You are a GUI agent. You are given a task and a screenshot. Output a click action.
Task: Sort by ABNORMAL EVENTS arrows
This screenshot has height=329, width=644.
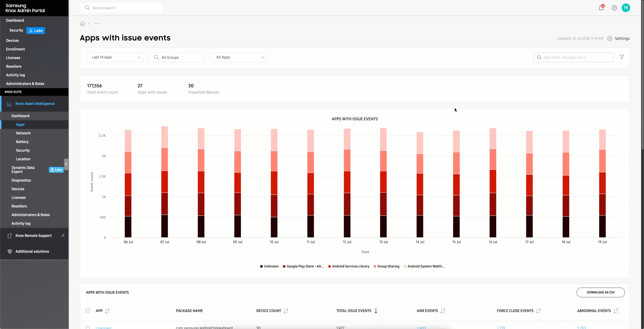coord(616,311)
